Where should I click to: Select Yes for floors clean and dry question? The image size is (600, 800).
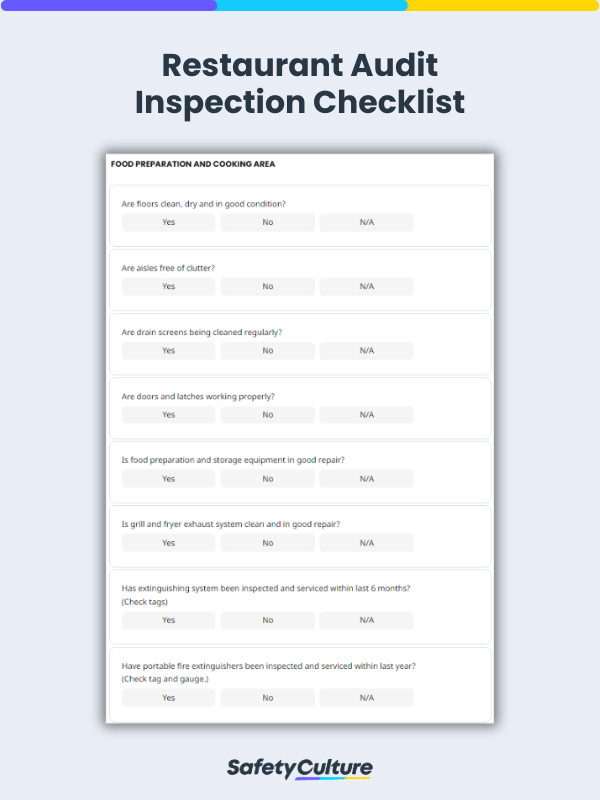tap(167, 222)
